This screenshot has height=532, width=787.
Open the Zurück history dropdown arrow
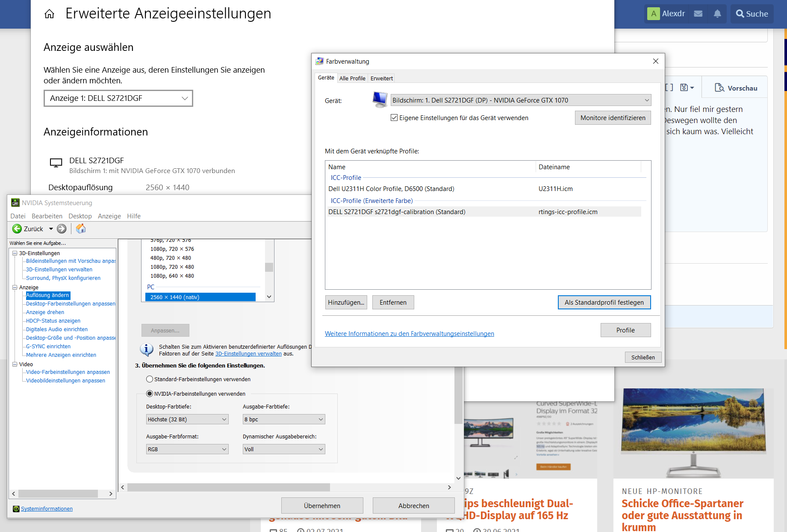click(51, 229)
